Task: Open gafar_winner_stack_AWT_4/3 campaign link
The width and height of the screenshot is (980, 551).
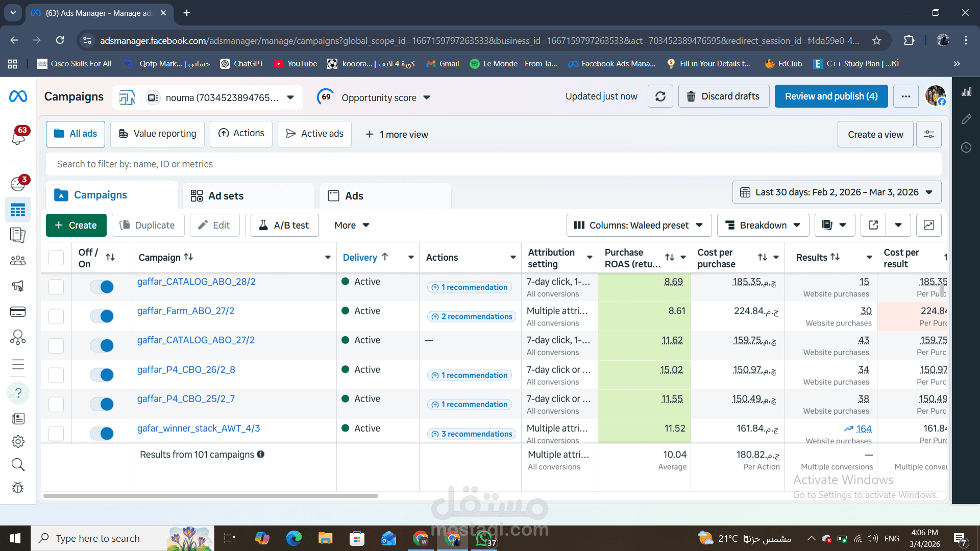Action: tap(199, 428)
